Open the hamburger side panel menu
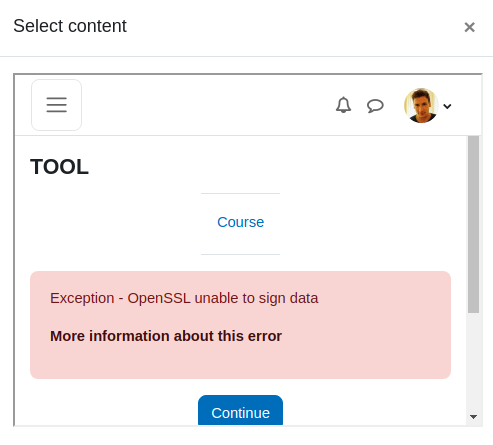The image size is (493, 445). coord(56,105)
